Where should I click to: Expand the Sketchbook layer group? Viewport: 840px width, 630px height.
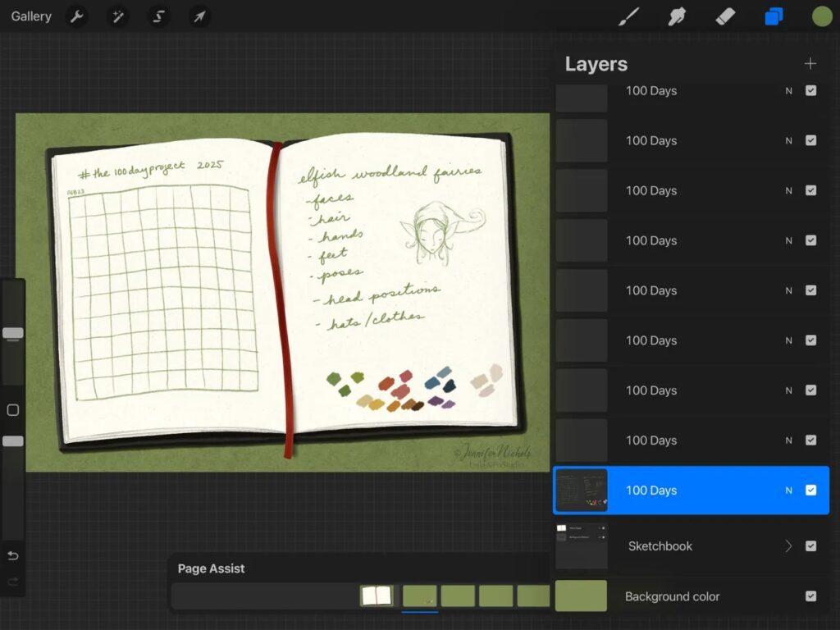[788, 546]
